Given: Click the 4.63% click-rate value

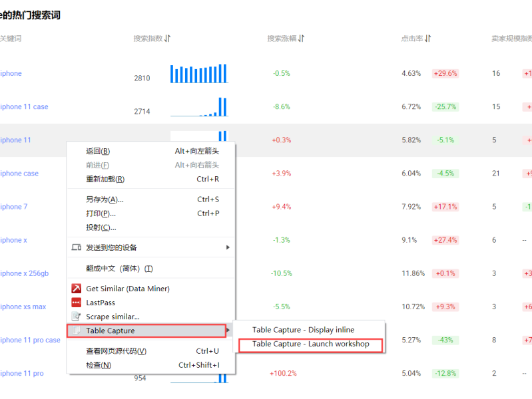Looking at the screenshot, I should 411,73.
